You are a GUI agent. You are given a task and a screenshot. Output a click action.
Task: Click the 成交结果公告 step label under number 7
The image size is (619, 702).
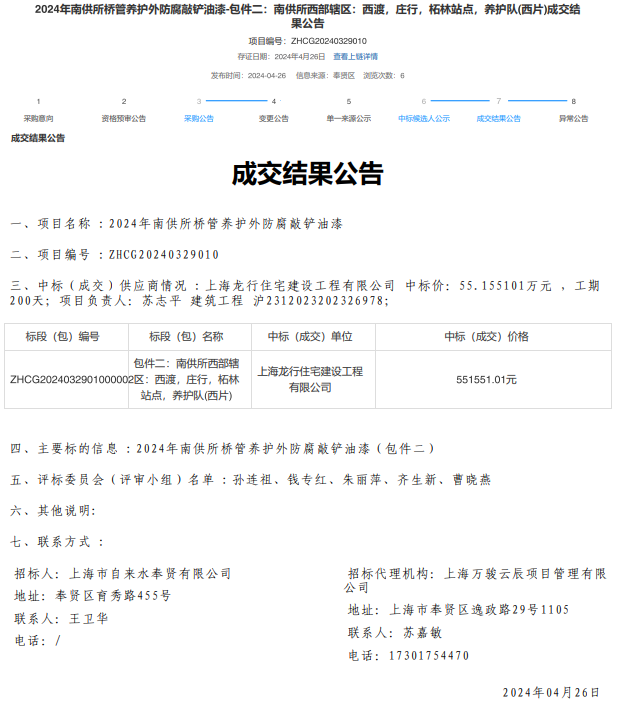point(498,118)
